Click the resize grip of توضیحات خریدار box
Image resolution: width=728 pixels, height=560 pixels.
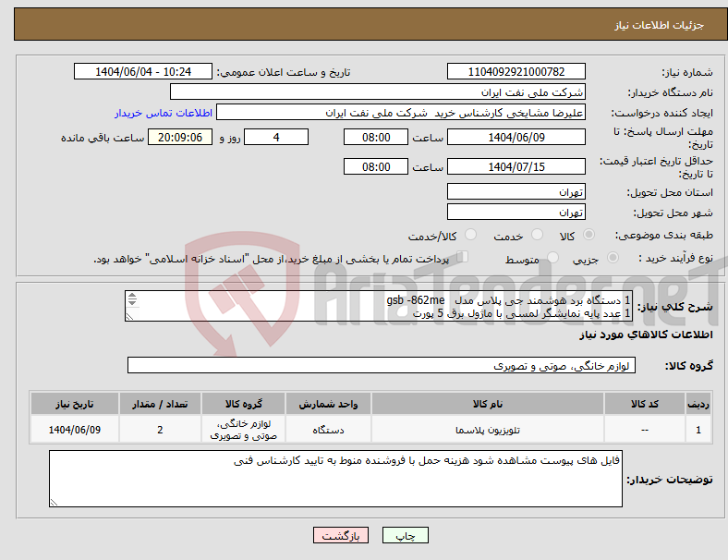click(54, 503)
